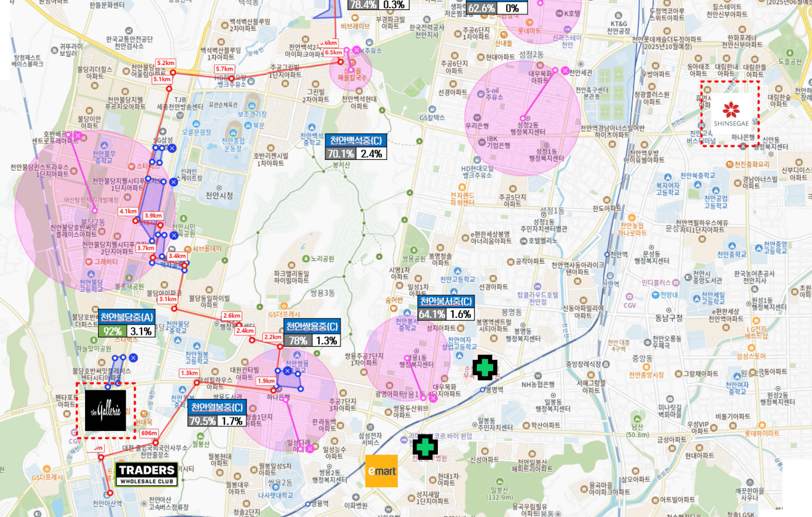
Task: Click the 1.3km distance label
Action: (x=189, y=373)
